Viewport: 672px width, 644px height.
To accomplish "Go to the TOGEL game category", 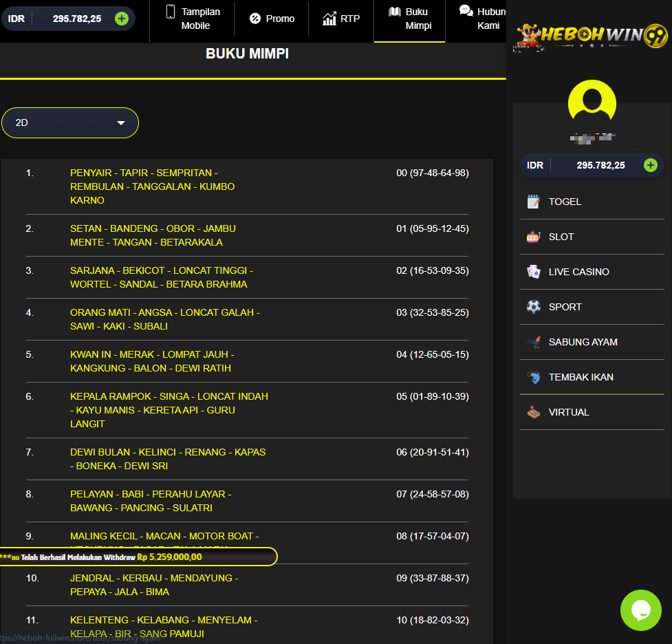I will pos(592,202).
